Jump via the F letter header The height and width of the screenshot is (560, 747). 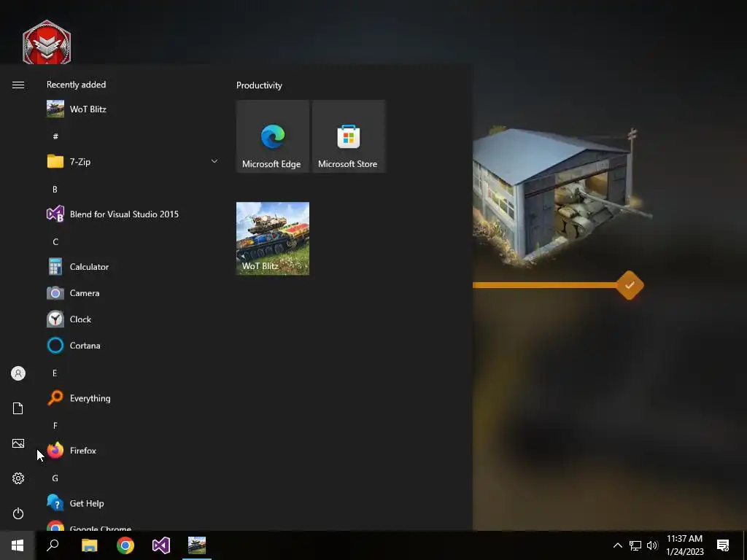coord(55,425)
